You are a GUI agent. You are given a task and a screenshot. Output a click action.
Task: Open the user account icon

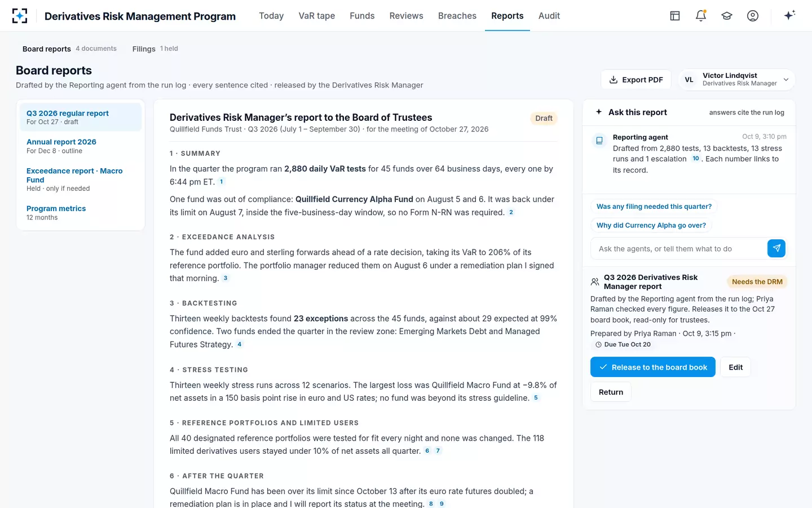click(x=753, y=16)
